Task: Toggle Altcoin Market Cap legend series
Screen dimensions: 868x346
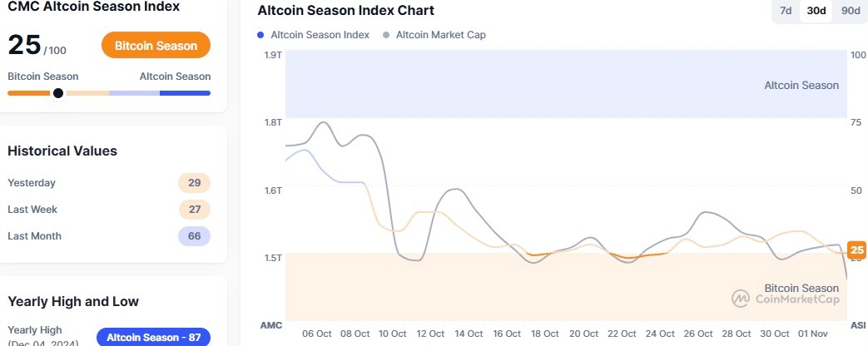Action: coord(440,35)
